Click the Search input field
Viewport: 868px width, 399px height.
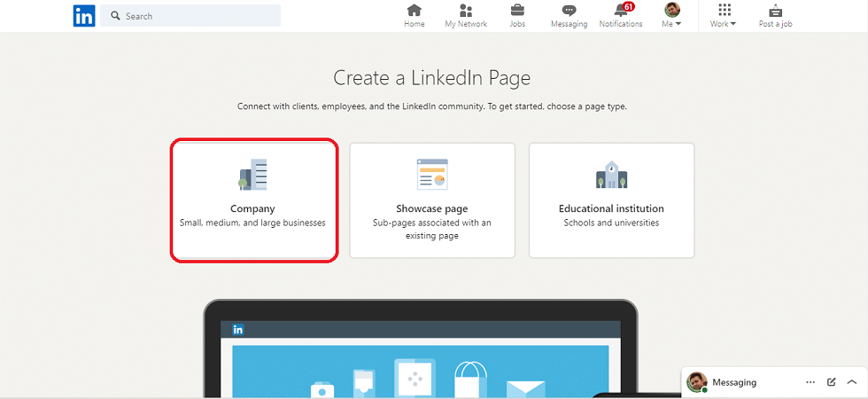[x=190, y=16]
